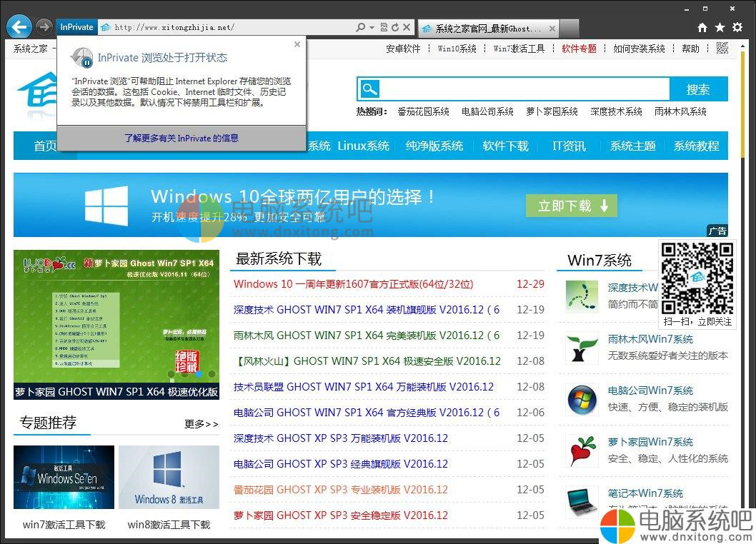The width and height of the screenshot is (756, 544).
Task: Click hot keyword 萝卜家园系统
Action: (552, 112)
